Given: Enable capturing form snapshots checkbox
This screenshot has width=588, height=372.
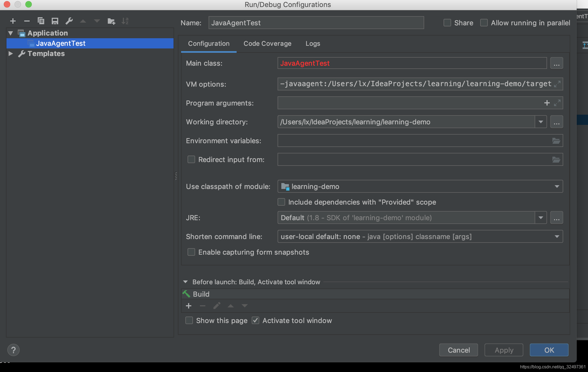Looking at the screenshot, I should point(191,252).
